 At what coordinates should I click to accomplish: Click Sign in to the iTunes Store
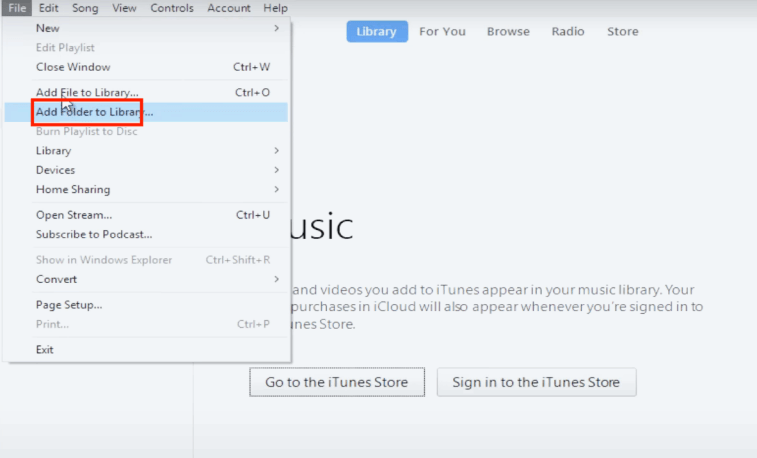click(536, 382)
